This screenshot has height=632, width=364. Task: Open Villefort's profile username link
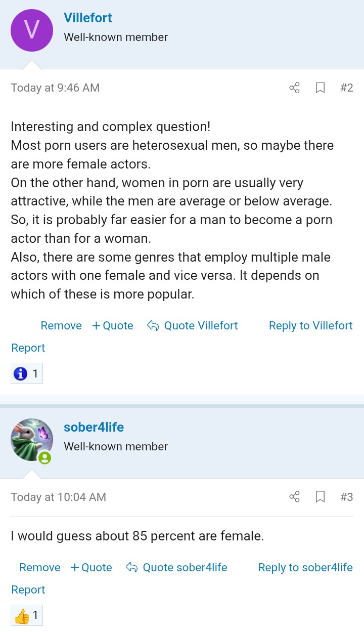click(88, 18)
